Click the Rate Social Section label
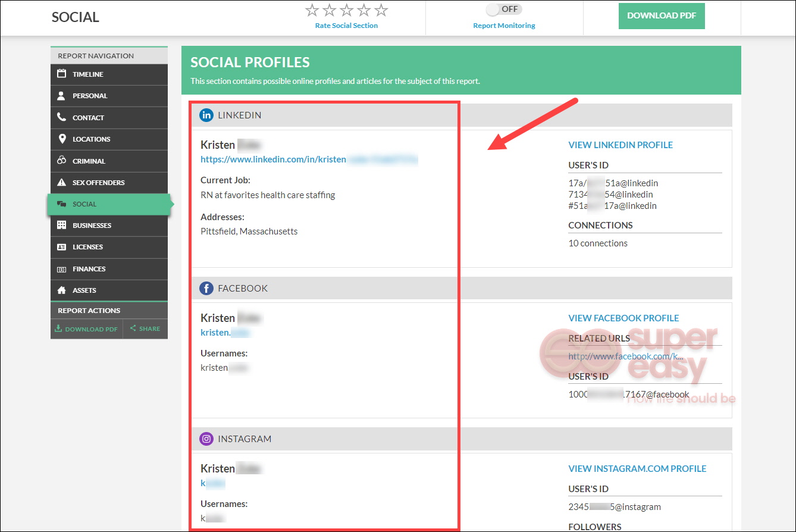 pyautogui.click(x=346, y=26)
